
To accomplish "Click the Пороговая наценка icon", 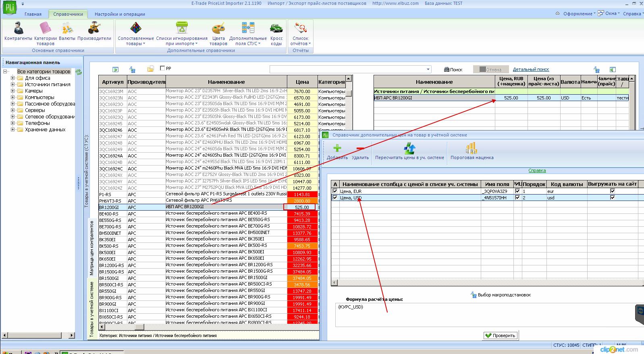I will [472, 148].
